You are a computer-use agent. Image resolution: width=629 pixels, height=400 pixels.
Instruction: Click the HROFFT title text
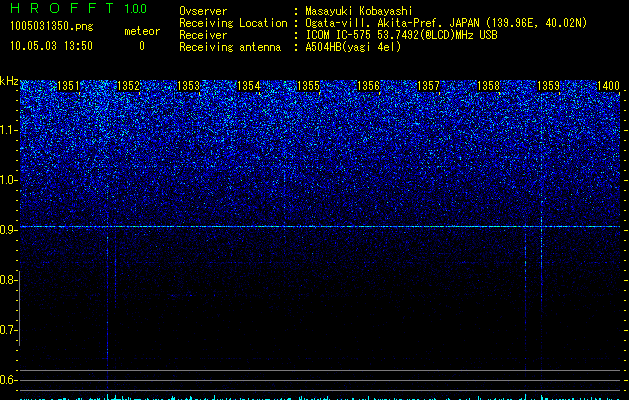pyautogui.click(x=62, y=8)
